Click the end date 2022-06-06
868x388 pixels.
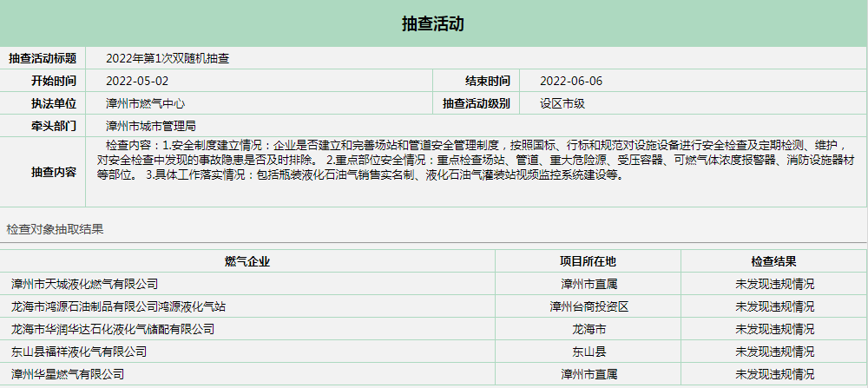click(571, 82)
